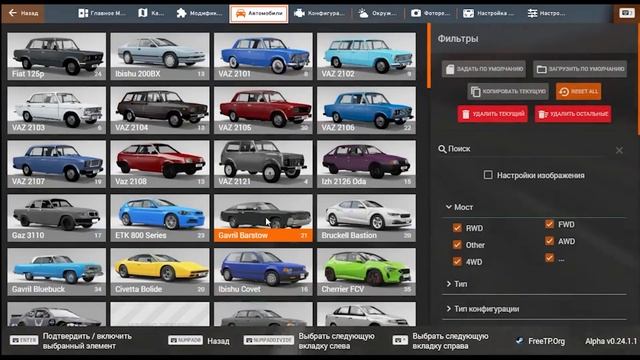Select the Vaz 2108 thumbnail
Image resolution: width=640 pixels, height=360 pixels.
[x=160, y=164]
